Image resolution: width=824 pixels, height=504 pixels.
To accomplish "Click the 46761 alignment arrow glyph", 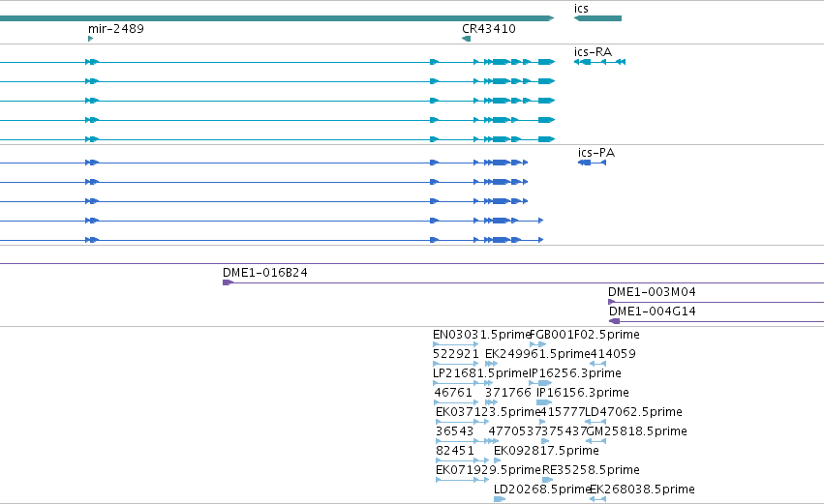I will [456, 402].
